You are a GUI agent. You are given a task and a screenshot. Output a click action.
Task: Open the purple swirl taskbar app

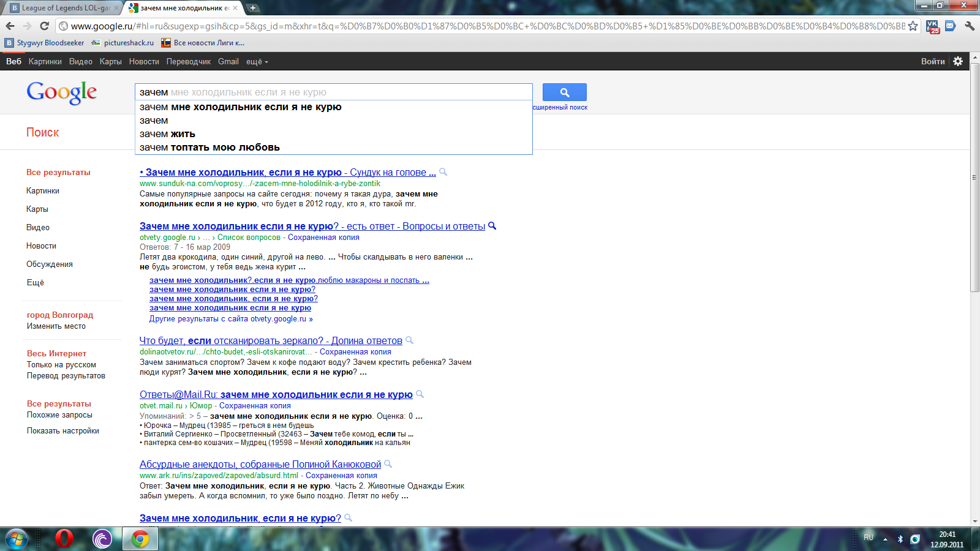(102, 539)
